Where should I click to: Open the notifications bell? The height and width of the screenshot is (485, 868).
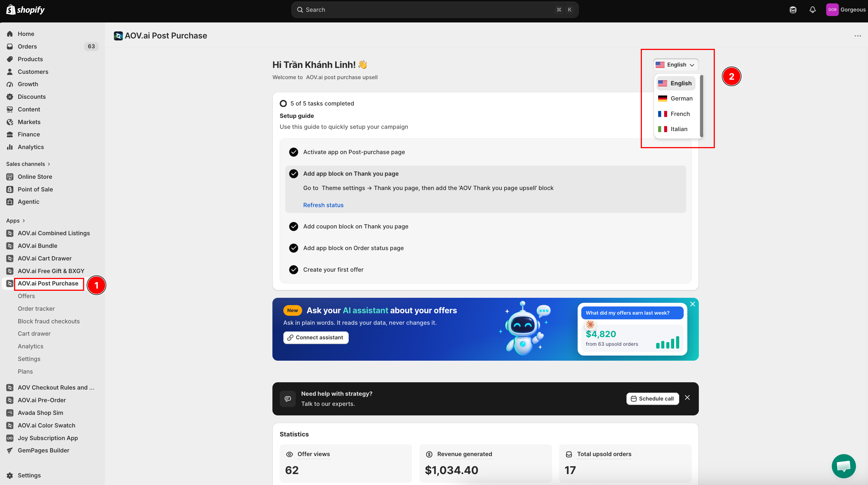pos(812,10)
